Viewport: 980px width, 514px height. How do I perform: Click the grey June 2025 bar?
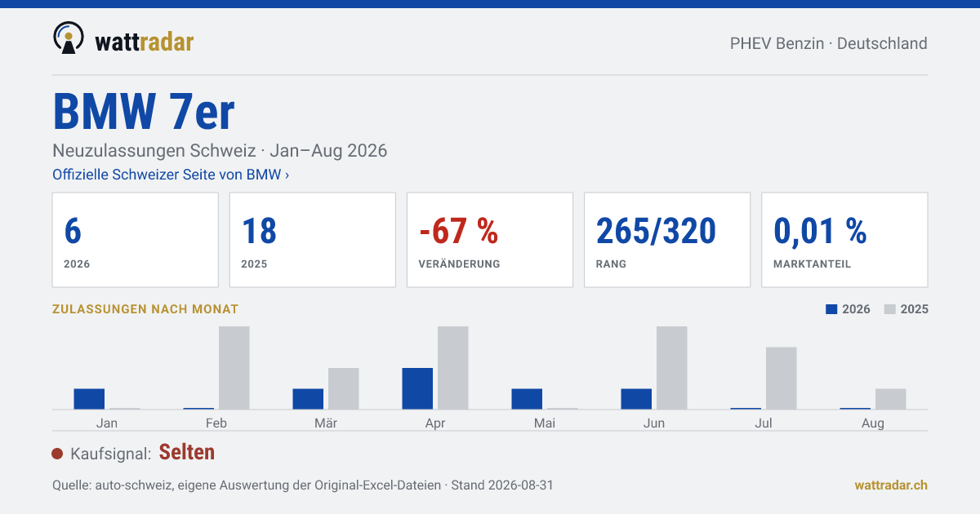(672, 368)
